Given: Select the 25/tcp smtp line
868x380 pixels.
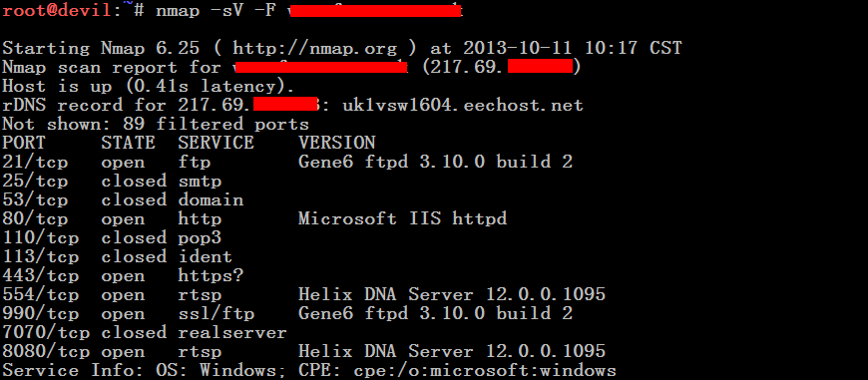Looking at the screenshot, I should [112, 181].
